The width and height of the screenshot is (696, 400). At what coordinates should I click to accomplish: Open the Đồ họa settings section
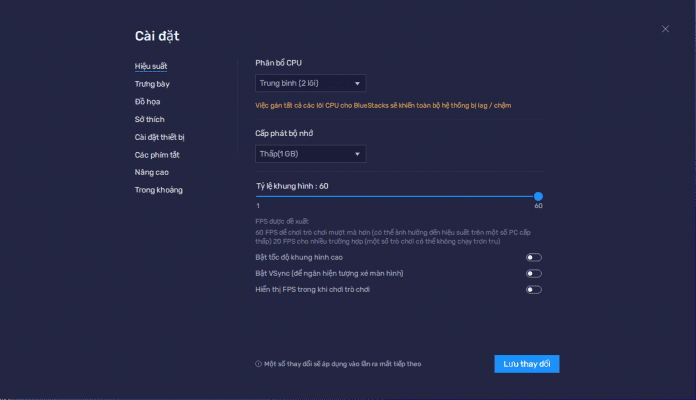point(147,102)
